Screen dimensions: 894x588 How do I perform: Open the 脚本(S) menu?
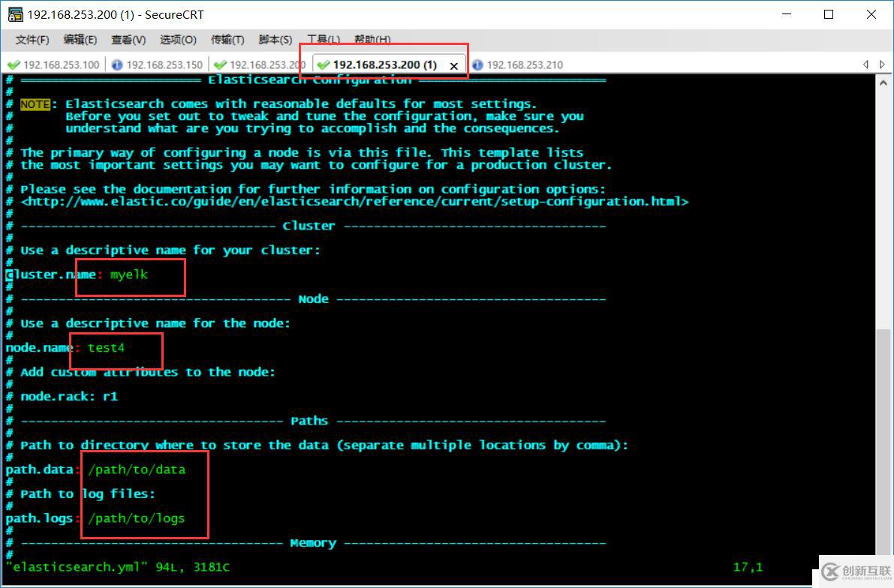[x=275, y=39]
